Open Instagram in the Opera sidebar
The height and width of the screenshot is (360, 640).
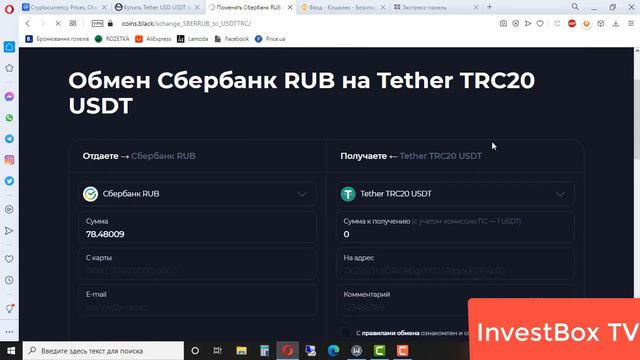9,160
